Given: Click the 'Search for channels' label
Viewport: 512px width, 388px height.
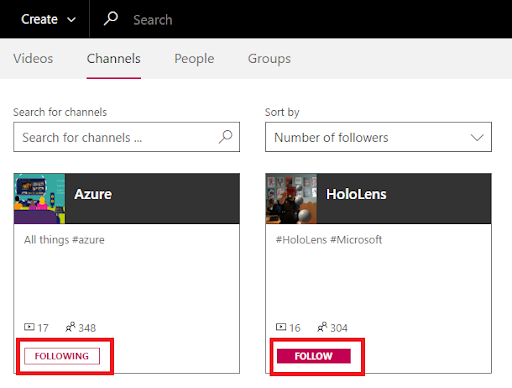Looking at the screenshot, I should click(60, 112).
